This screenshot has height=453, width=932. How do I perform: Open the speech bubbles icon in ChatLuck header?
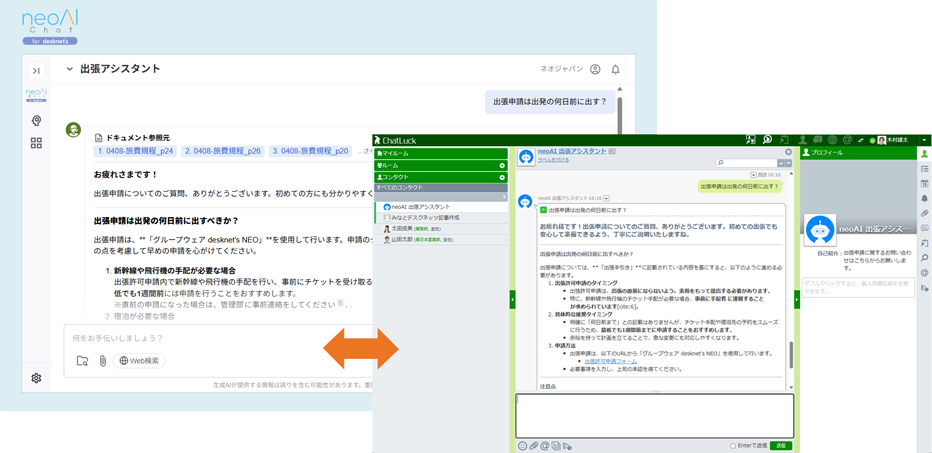(817, 140)
